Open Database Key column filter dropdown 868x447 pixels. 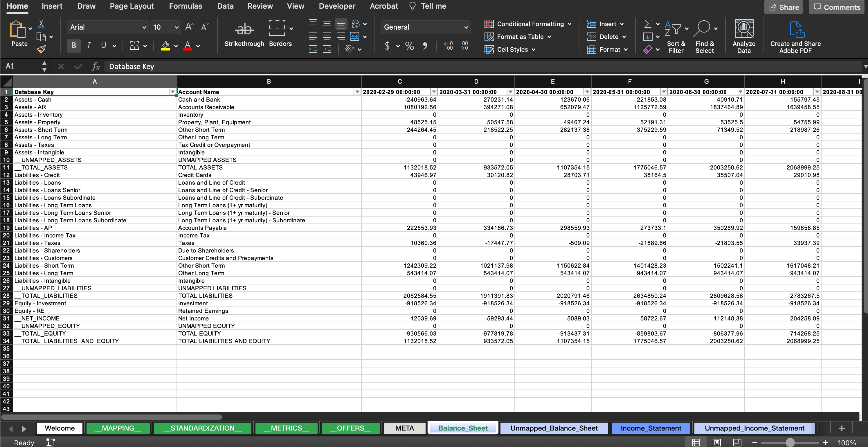pyautogui.click(x=172, y=92)
